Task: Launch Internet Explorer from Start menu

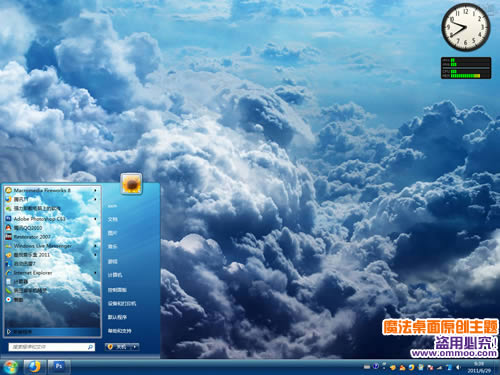Action: 52,273
